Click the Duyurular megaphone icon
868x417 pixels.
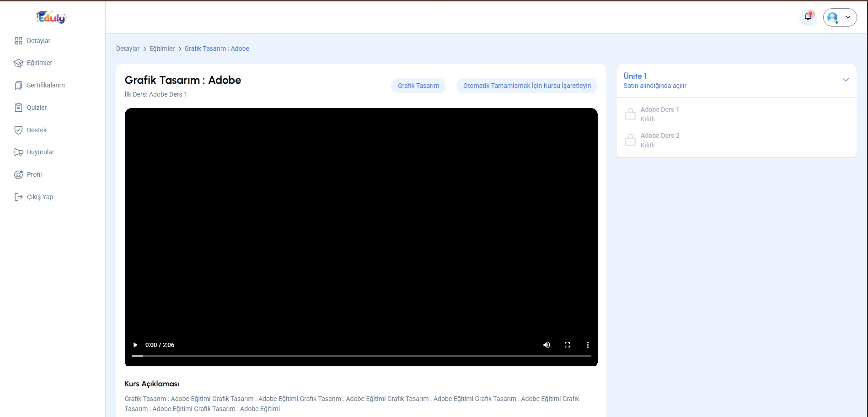pyautogui.click(x=18, y=152)
